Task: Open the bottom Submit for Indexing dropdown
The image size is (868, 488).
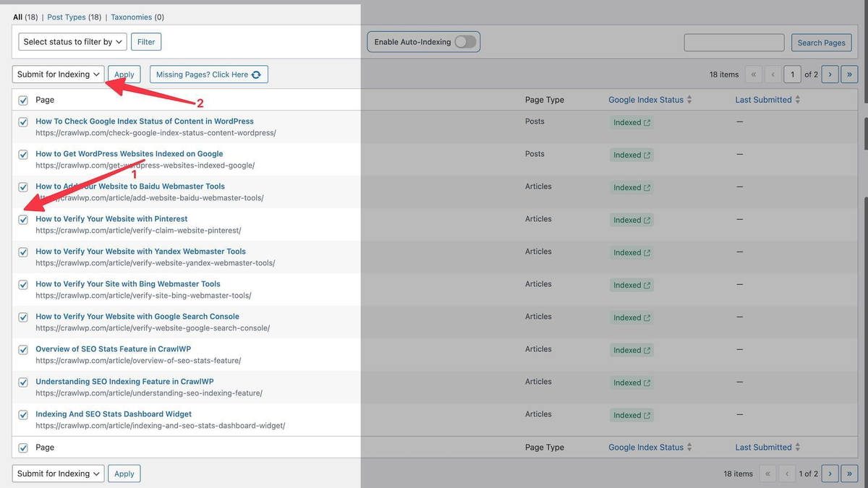Action: 58,474
